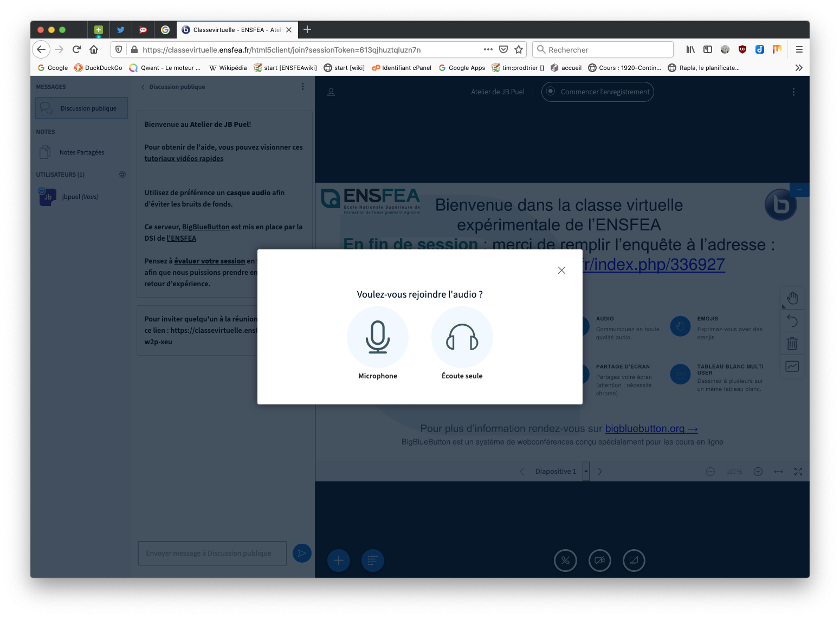Close the join audio dialog
The width and height of the screenshot is (840, 618).
click(x=561, y=271)
